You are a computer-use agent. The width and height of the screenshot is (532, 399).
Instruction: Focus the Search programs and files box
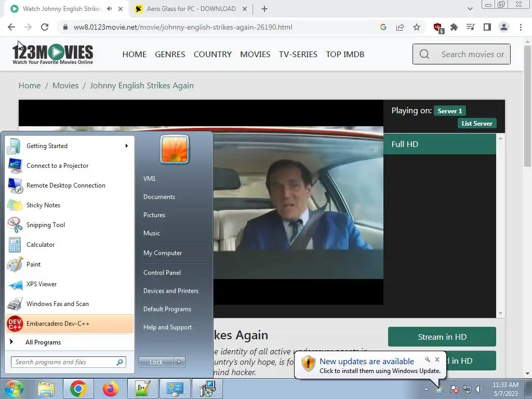(x=68, y=362)
